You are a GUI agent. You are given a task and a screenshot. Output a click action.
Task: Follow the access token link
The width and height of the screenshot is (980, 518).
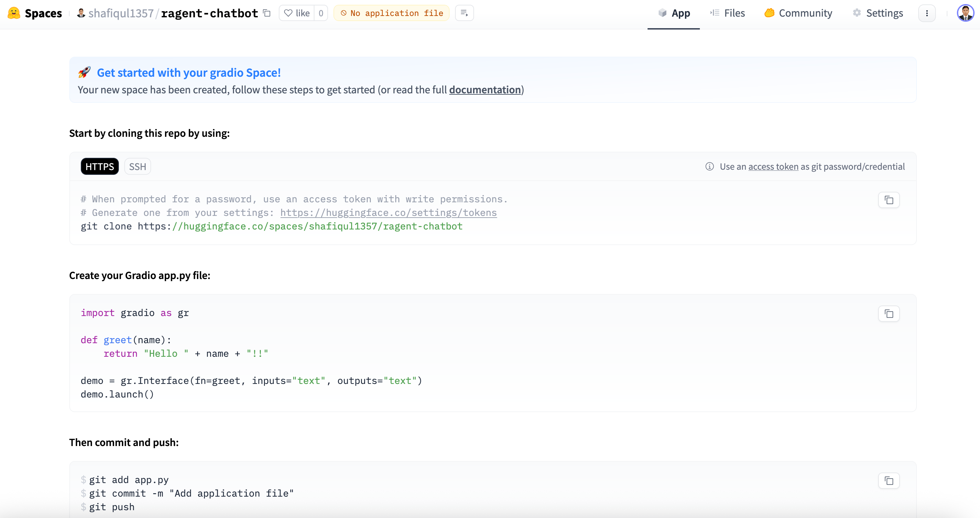click(773, 167)
